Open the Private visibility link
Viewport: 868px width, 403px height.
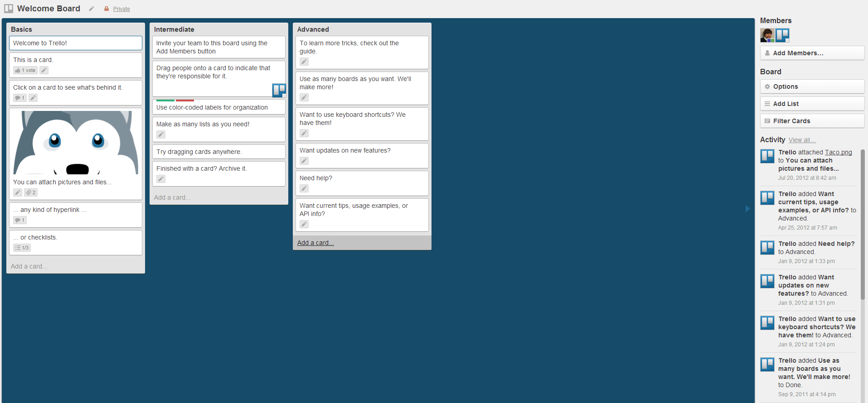121,9
